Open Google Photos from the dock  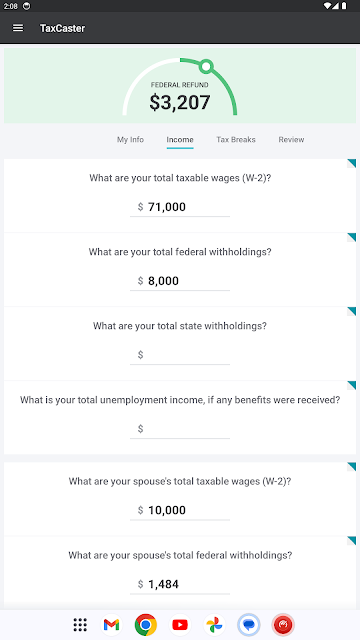[x=214, y=624]
